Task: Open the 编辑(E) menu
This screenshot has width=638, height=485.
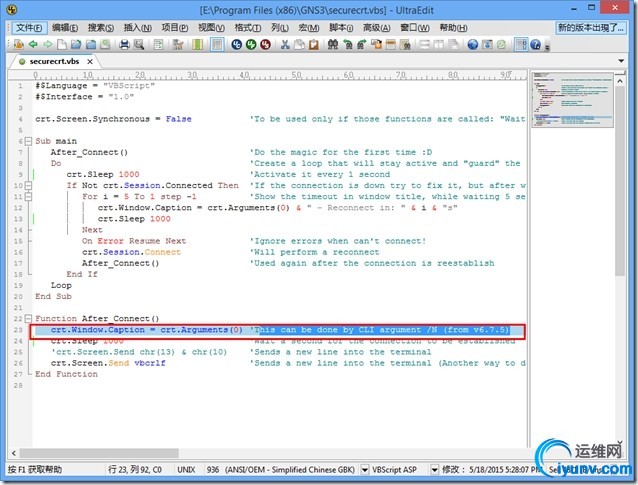Action: click(x=65, y=28)
